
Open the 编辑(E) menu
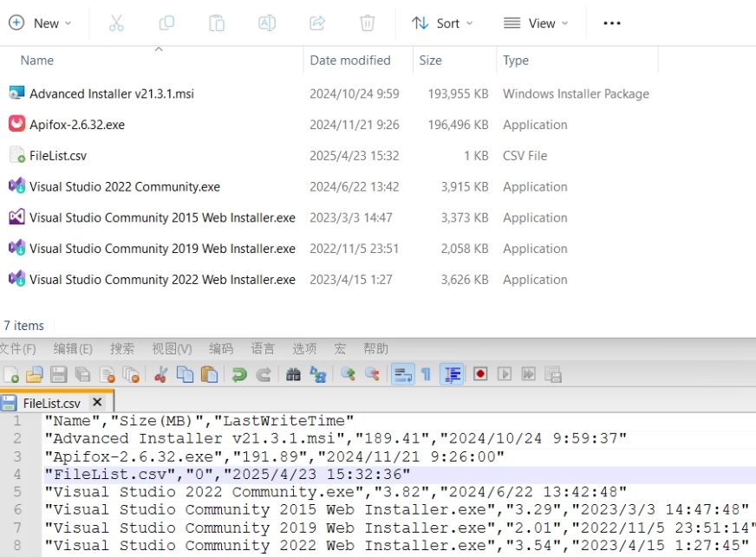(73, 348)
